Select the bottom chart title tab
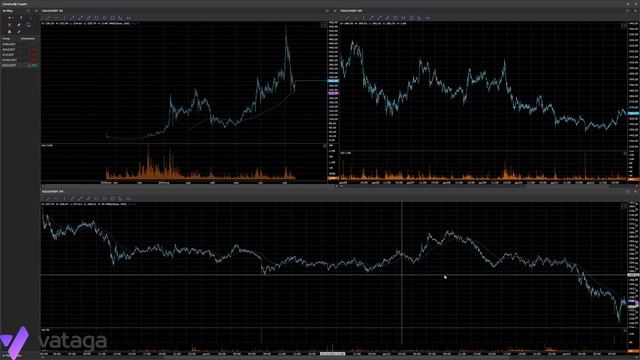This screenshot has width=640, height=360. pos(52,191)
